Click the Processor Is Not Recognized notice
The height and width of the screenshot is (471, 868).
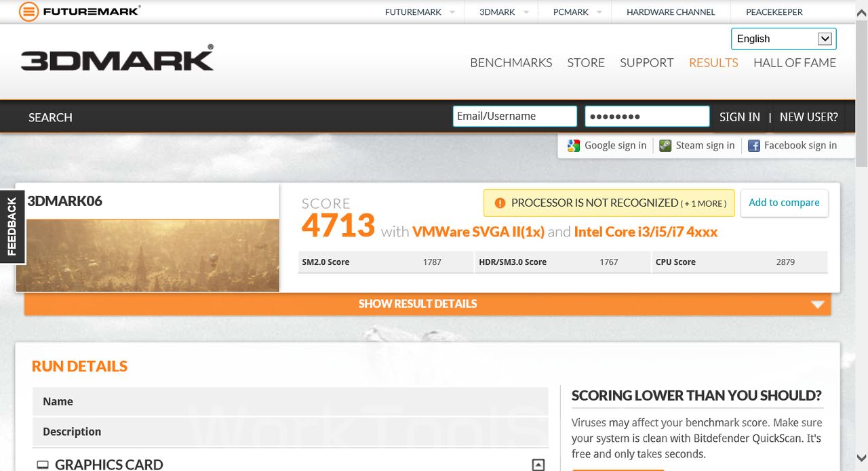click(x=609, y=203)
